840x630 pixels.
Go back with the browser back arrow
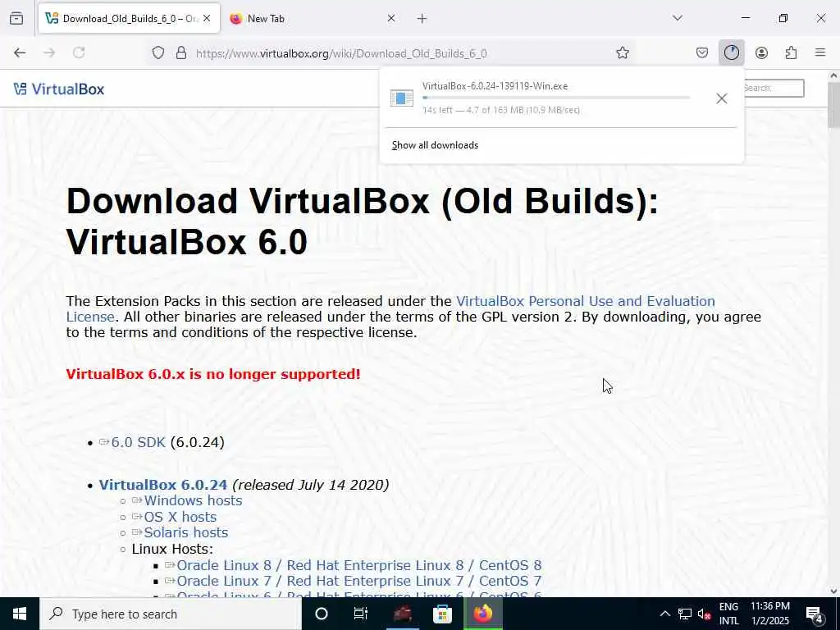click(20, 52)
